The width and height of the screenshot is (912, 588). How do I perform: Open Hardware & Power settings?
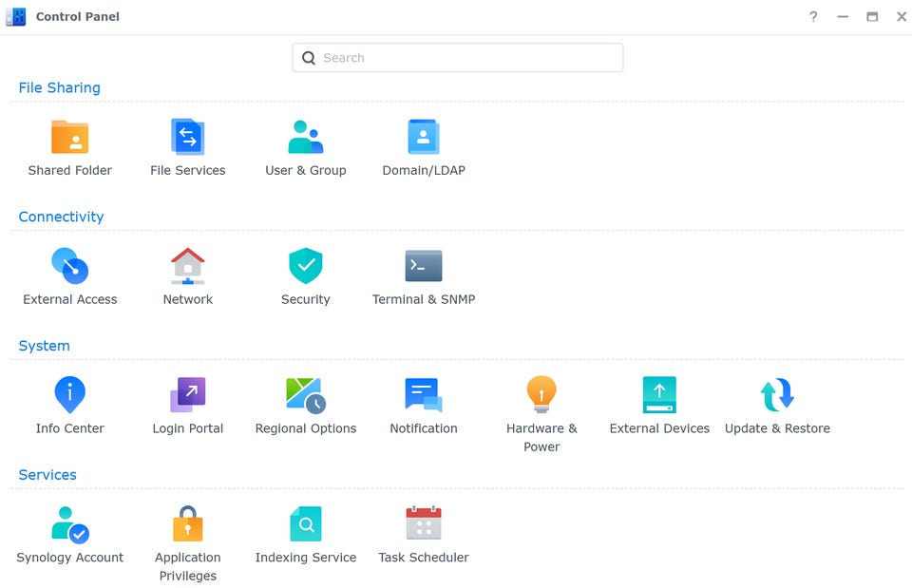pos(541,414)
